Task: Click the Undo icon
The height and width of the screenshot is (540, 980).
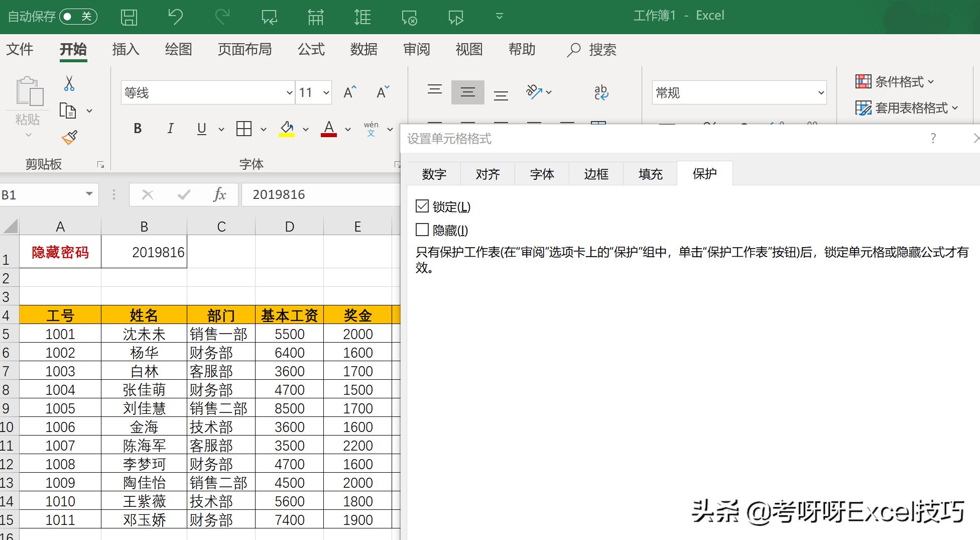Action: click(x=175, y=17)
